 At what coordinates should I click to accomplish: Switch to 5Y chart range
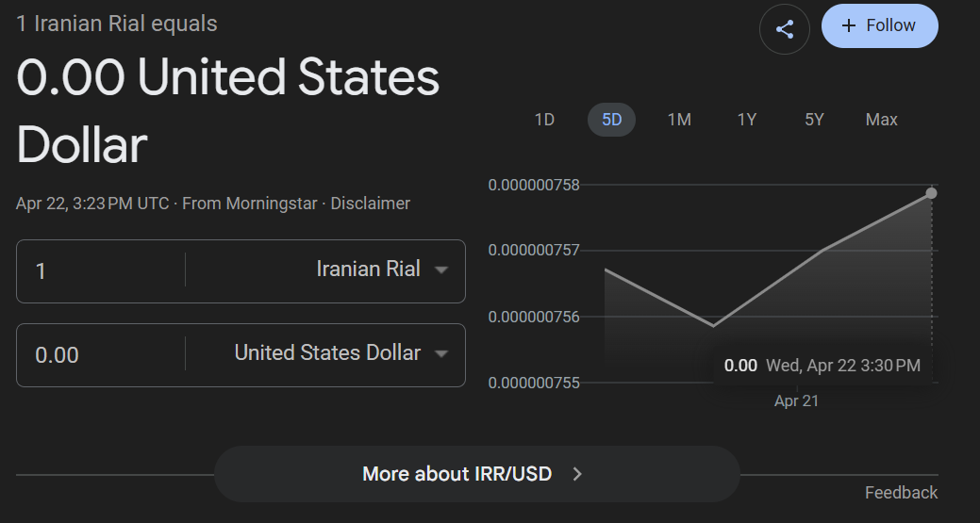(x=814, y=120)
